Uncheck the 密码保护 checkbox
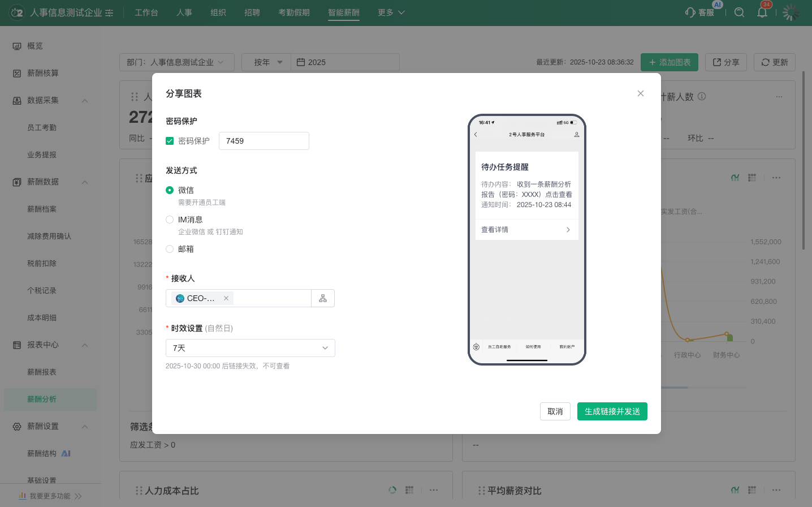This screenshot has height=507, width=812. [x=170, y=141]
